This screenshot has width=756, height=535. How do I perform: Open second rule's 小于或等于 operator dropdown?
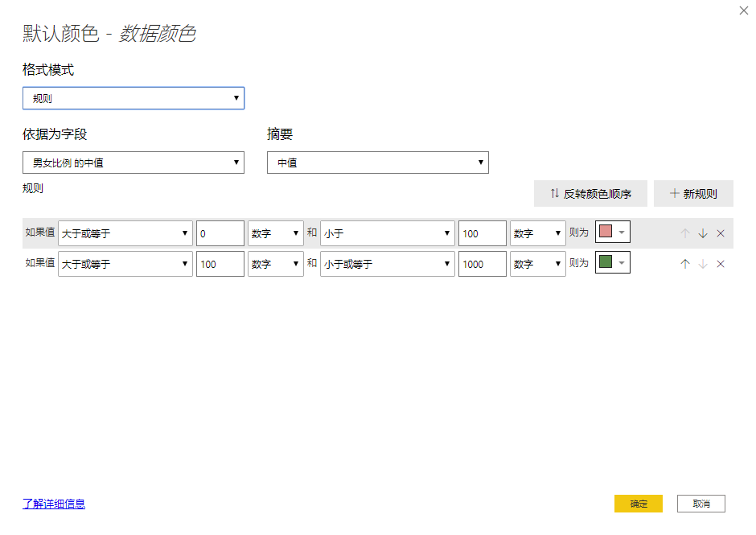tap(388, 264)
